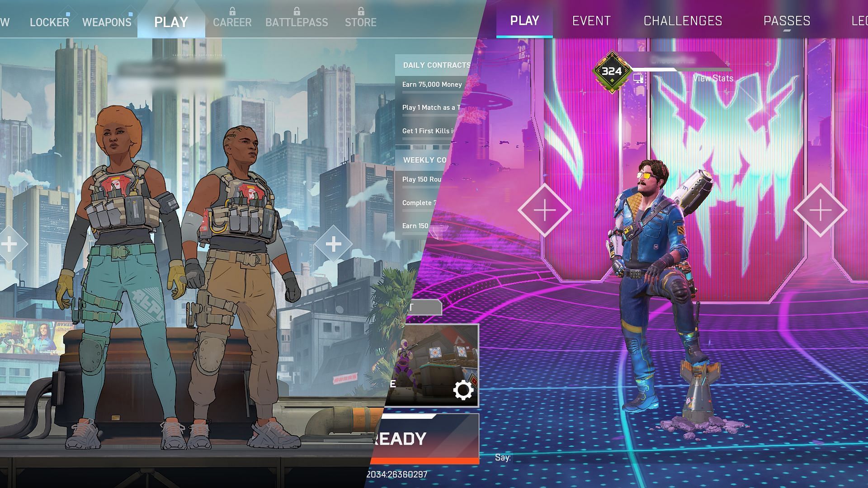Screen dimensions: 868x488
Task: Click the EVENT tab in right panel
Action: pos(591,20)
